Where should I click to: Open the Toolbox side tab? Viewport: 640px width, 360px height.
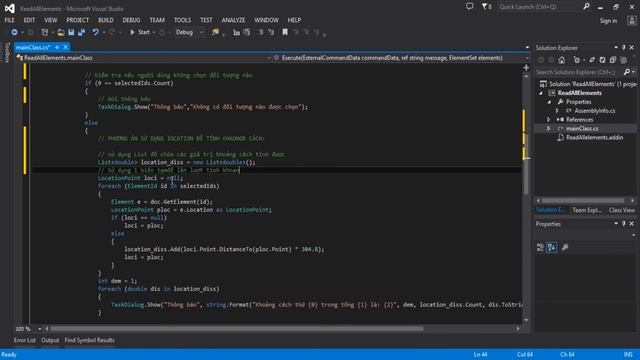click(7, 53)
